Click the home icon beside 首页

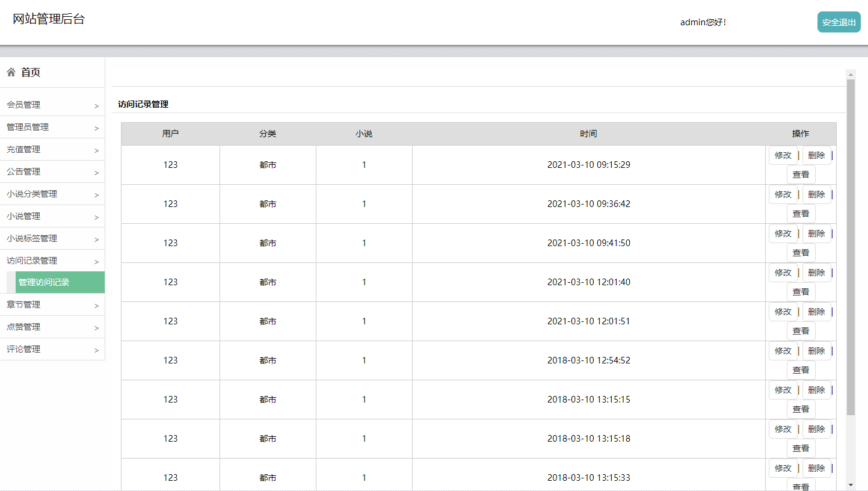[x=11, y=73]
